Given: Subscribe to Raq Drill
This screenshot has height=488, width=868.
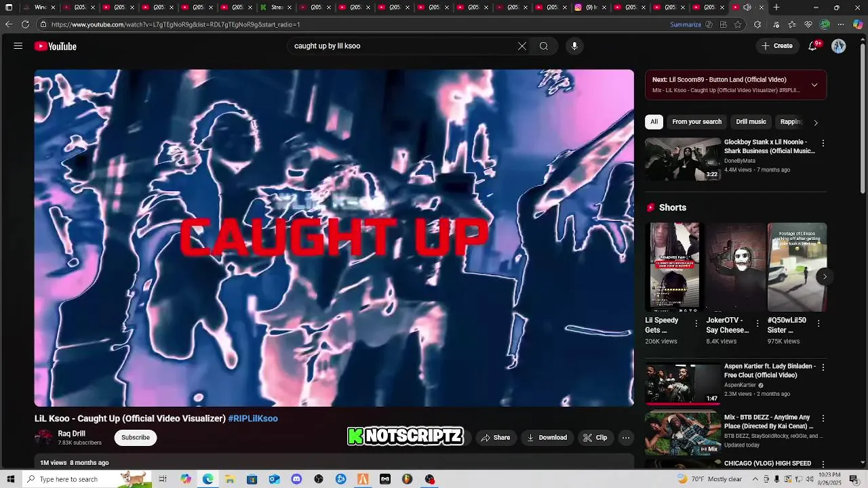Looking at the screenshot, I should [136, 438].
